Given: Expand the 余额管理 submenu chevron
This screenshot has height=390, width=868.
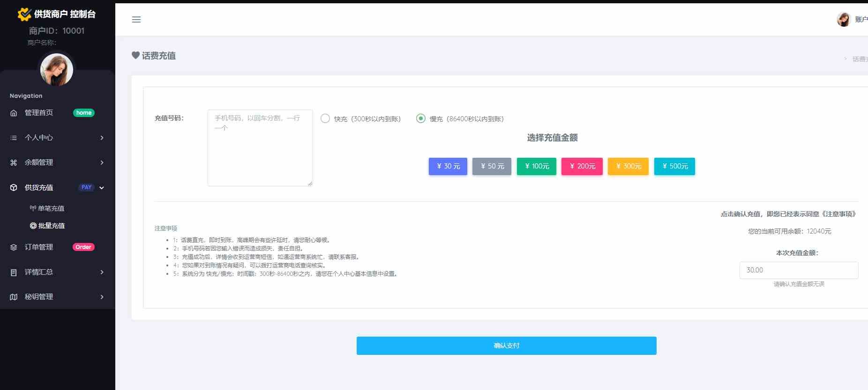Looking at the screenshot, I should click(x=102, y=162).
